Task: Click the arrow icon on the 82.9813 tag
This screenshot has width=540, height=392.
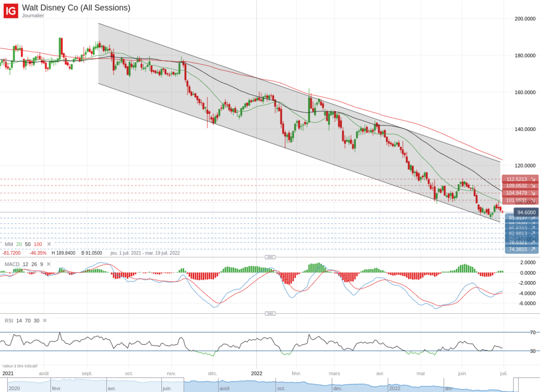Action: pos(533,233)
